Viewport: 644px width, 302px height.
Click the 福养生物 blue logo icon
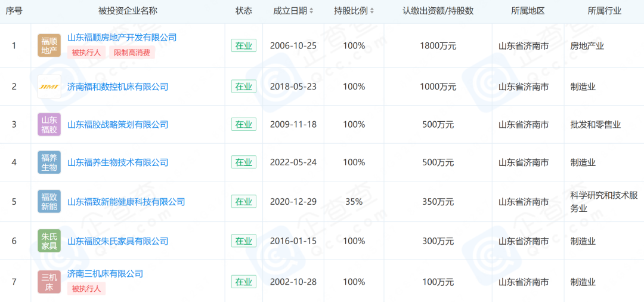tap(49, 162)
